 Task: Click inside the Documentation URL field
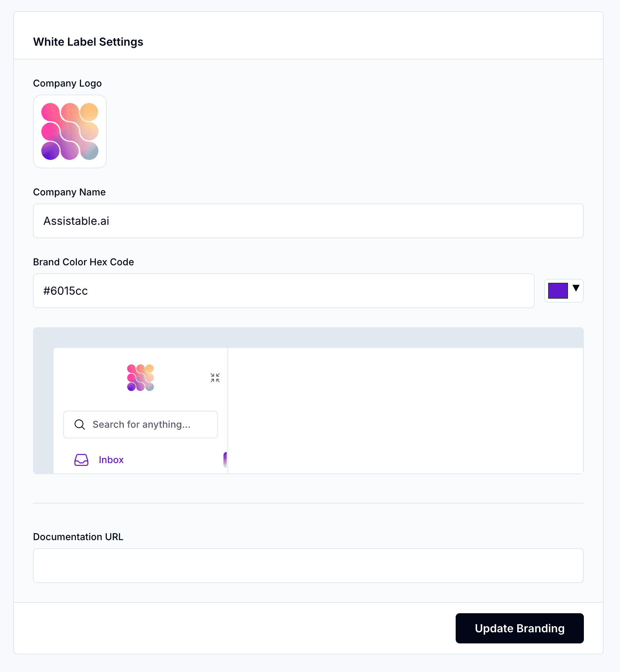tap(308, 565)
